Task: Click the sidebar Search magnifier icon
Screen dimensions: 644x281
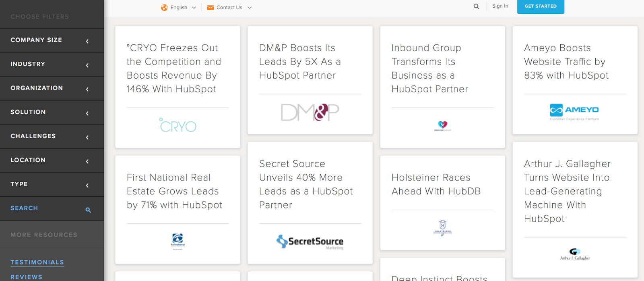Action: click(x=88, y=210)
